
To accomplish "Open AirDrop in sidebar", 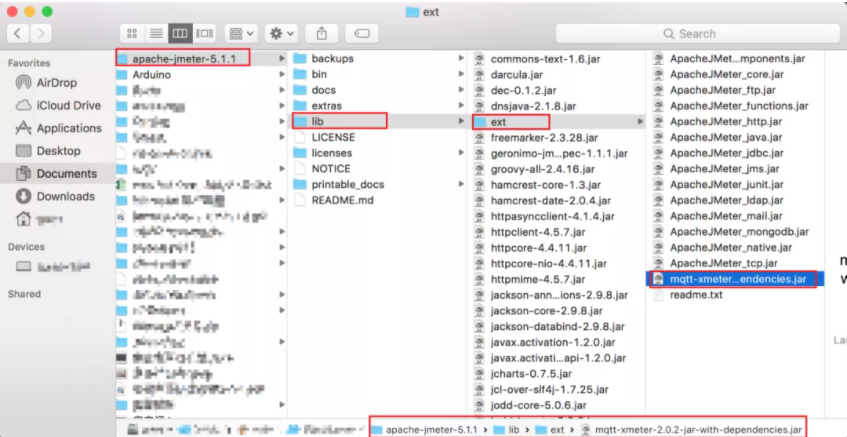I will pyautogui.click(x=58, y=83).
